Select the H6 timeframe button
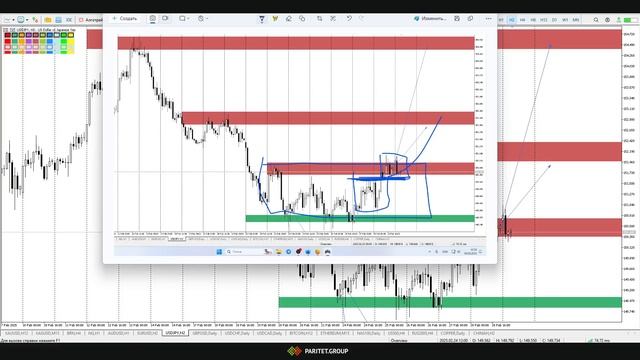Viewport: 640px width, 360px height. 533,20
